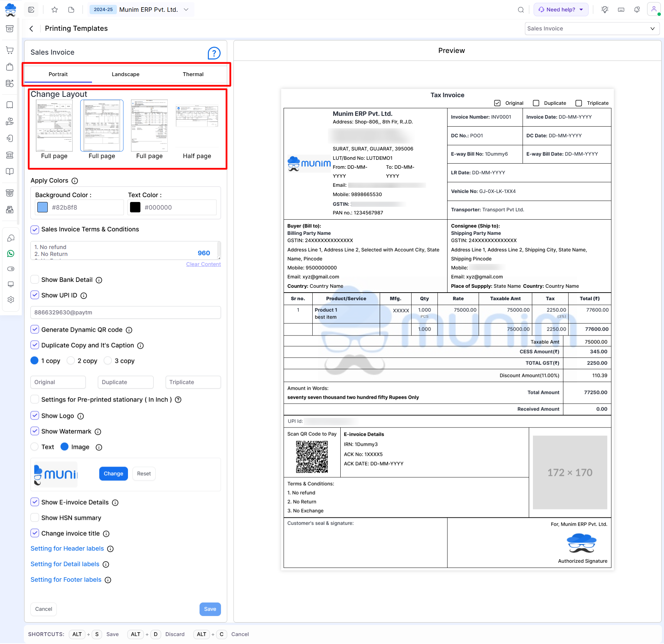Choose the Text watermark radio option

34,447
